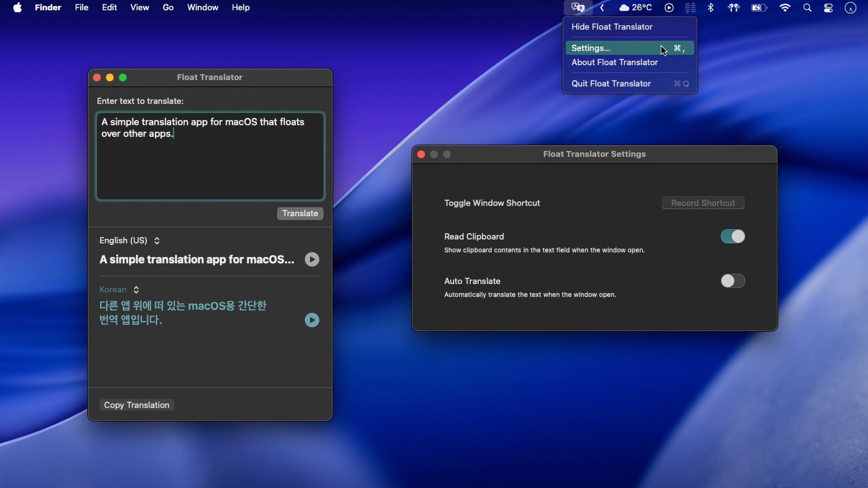Open Spotlight search in menu bar
Image resolution: width=868 pixels, height=488 pixels.
pos(807,7)
